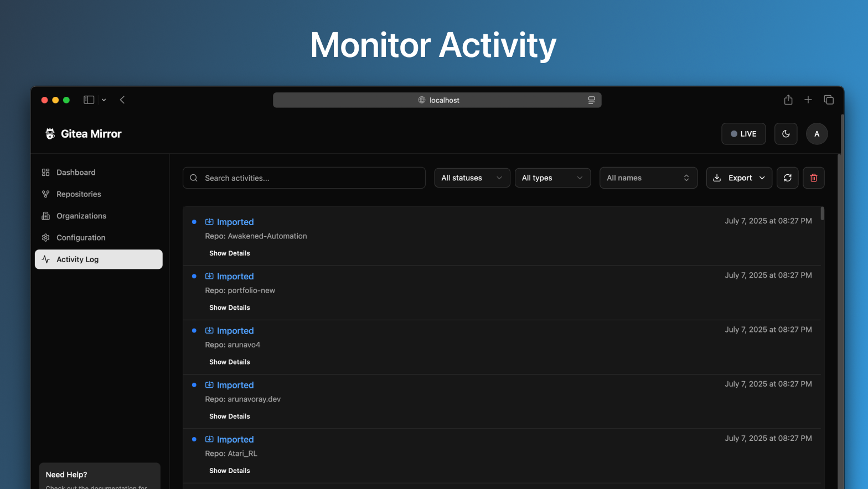Toggle the LIVE status indicator

tap(743, 134)
